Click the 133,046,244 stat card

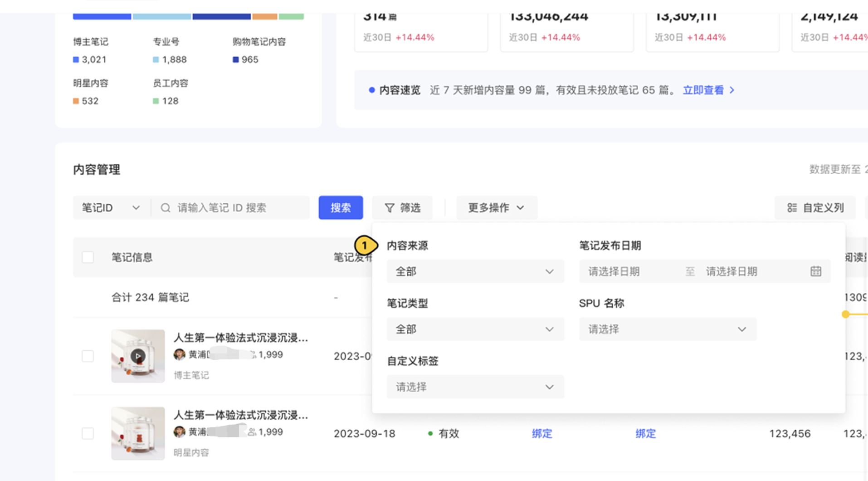567,32
